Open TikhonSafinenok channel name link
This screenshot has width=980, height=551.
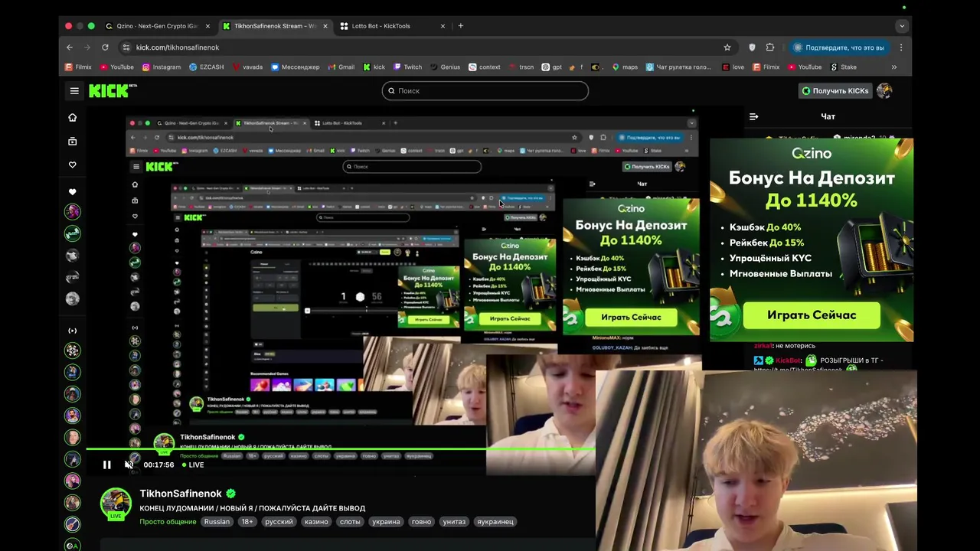pos(181,494)
